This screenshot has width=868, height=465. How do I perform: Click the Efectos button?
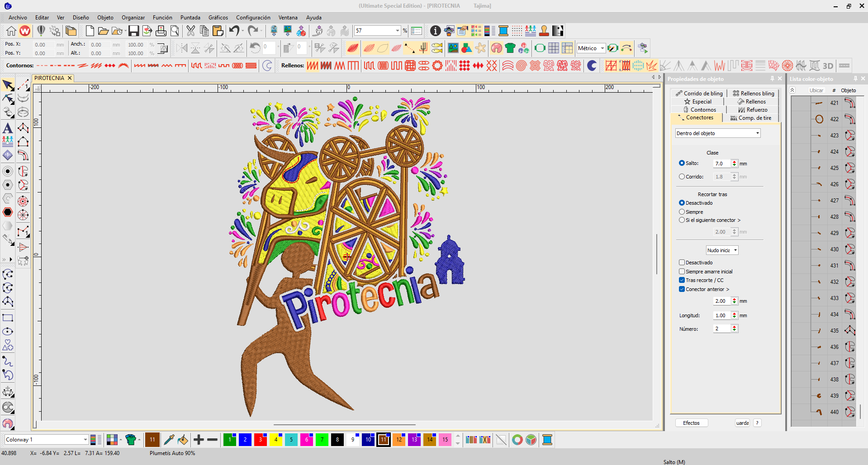(691, 423)
